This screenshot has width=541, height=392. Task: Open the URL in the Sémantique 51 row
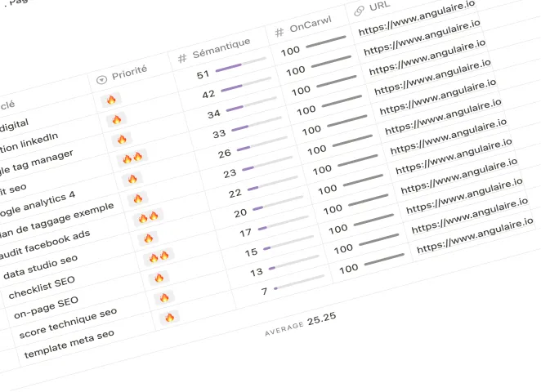click(417, 18)
